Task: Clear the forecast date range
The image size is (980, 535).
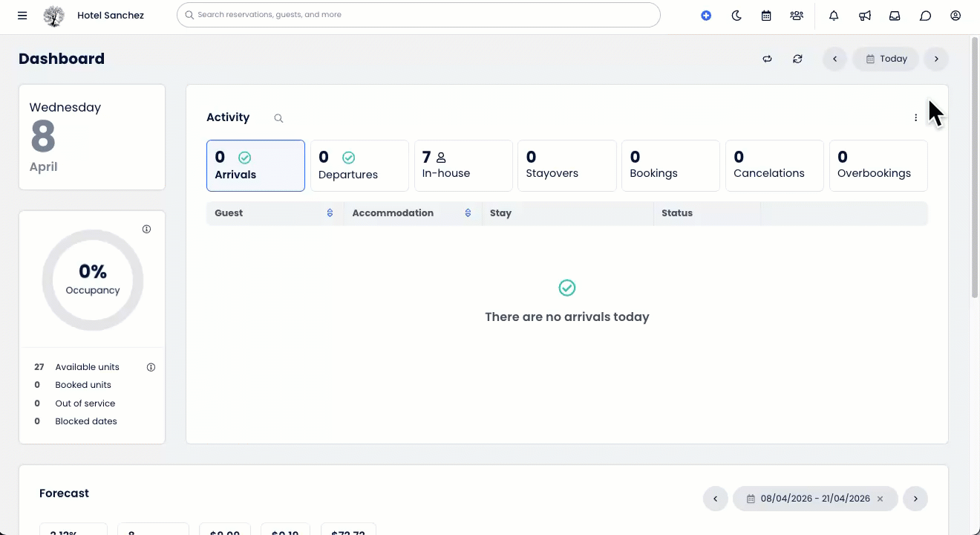Action: click(880, 499)
